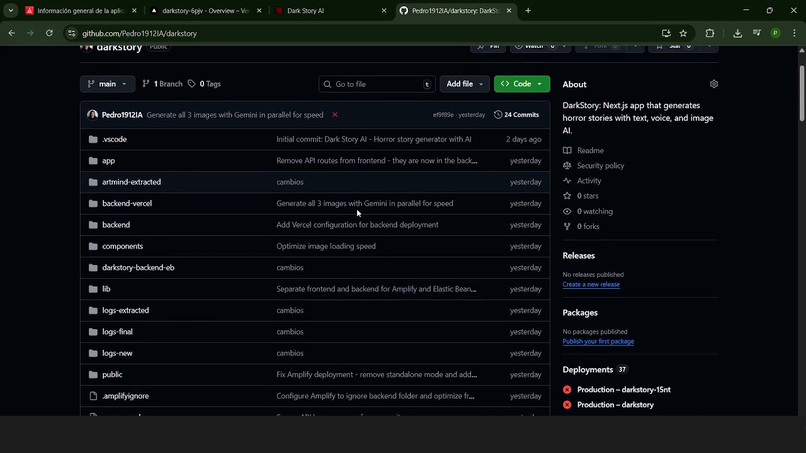Open browser extensions puzzle icon

point(710,33)
